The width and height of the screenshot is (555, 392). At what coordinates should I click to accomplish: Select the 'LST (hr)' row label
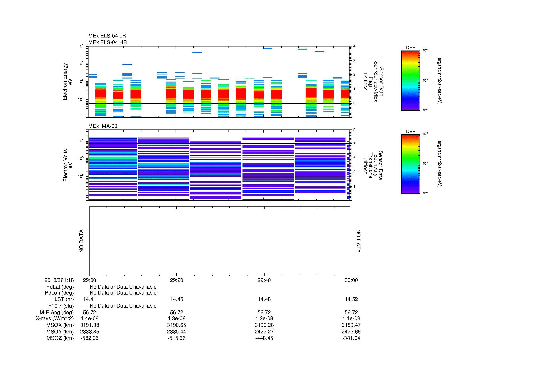coord(64,299)
